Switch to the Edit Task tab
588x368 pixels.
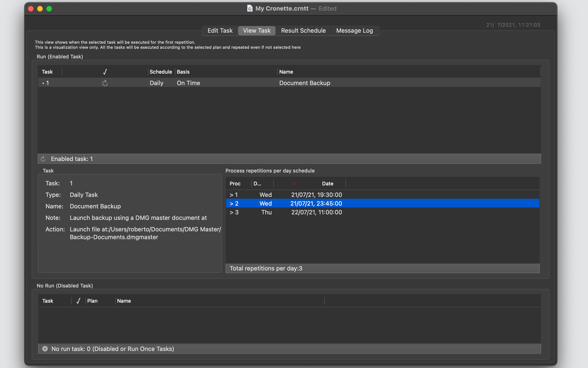click(x=220, y=31)
